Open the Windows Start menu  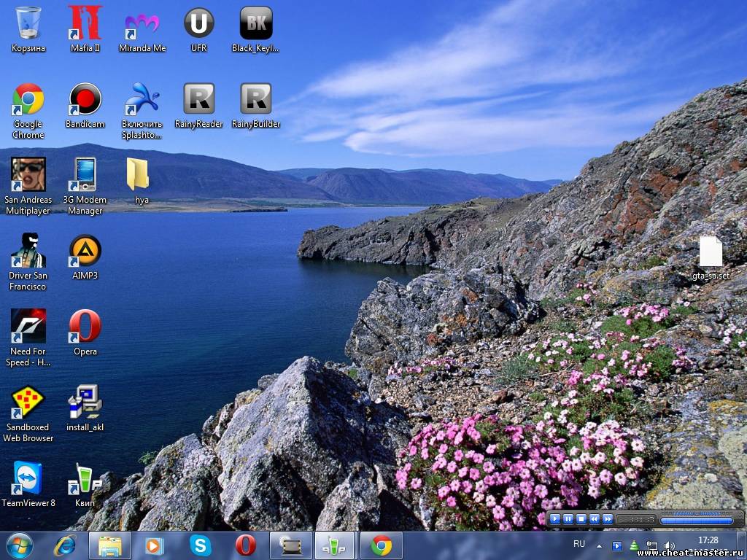pyautogui.click(x=20, y=545)
